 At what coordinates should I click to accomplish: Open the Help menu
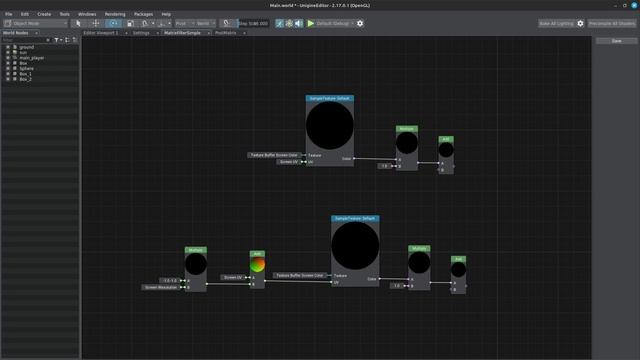pos(166,14)
